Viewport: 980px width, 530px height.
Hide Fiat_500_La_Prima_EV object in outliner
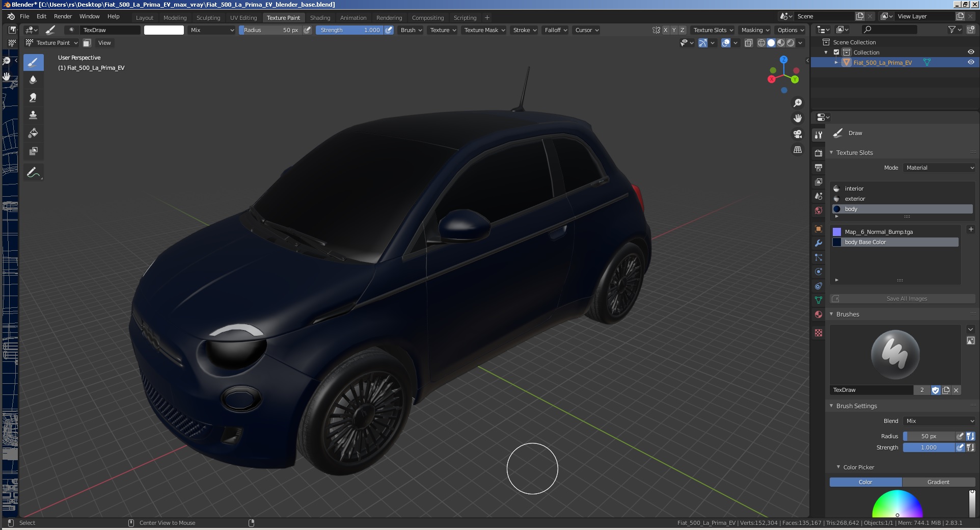(971, 62)
